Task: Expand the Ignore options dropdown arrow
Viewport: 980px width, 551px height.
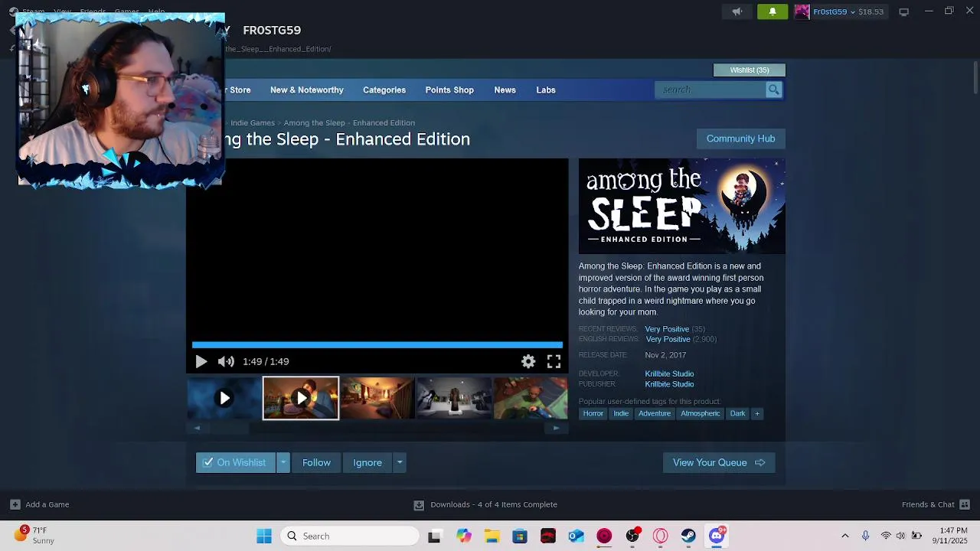Action: coord(399,462)
